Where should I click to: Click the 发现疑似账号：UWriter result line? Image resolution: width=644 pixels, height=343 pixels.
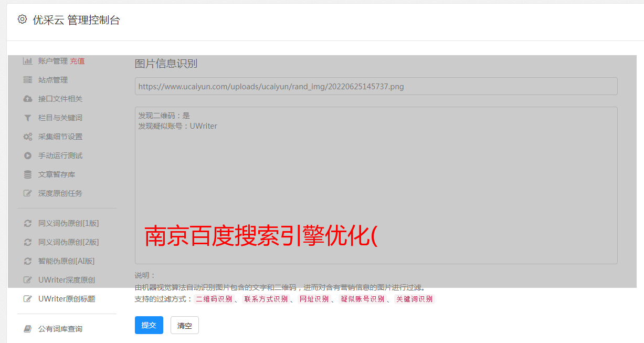coord(177,126)
